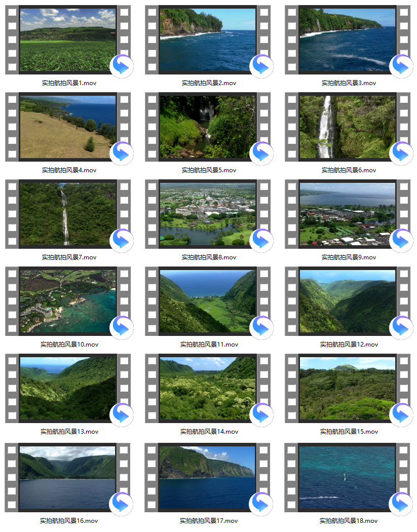Viewport: 417px width, 532px height.
Task: Click the blue arrow badge on 实拍航拍风景9.mov
Action: coord(401,240)
